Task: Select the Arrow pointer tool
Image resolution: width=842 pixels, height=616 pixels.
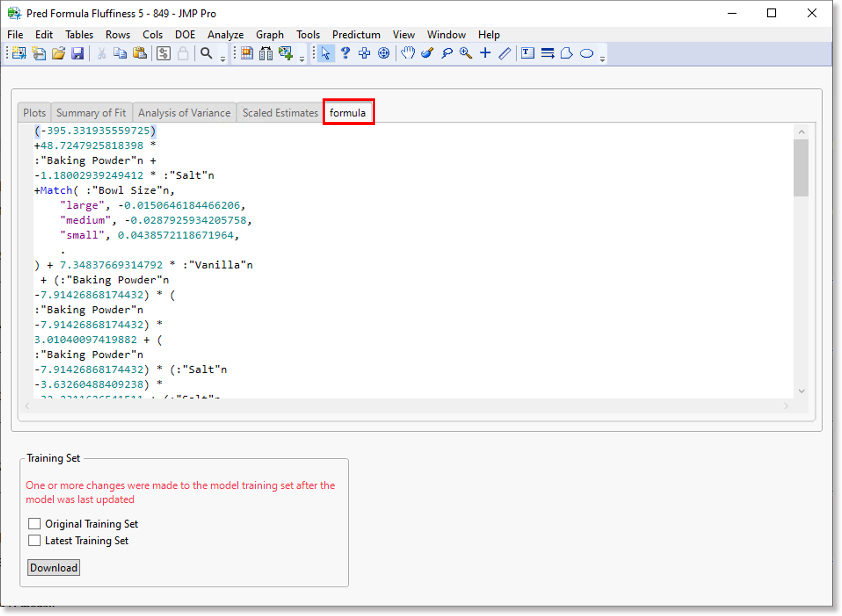Action: click(x=326, y=53)
